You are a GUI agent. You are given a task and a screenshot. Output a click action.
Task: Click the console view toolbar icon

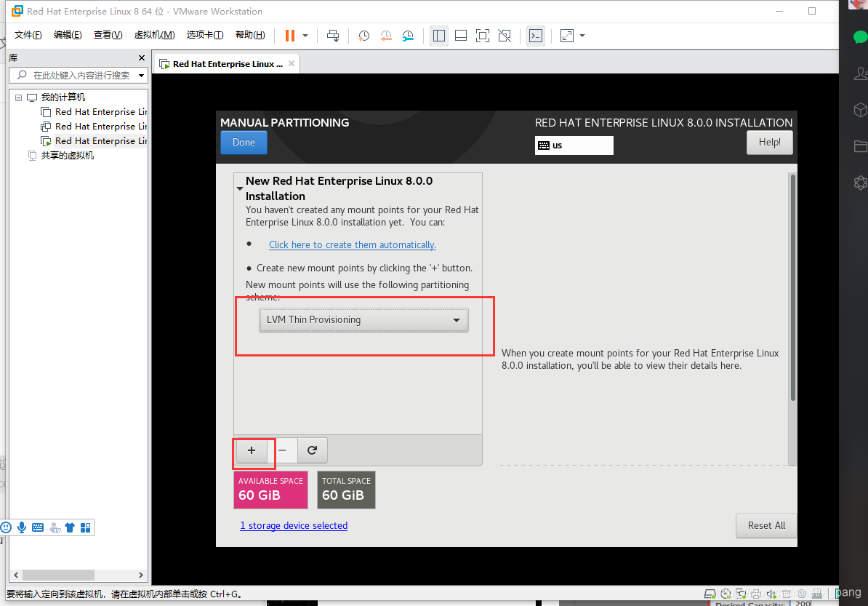point(535,36)
